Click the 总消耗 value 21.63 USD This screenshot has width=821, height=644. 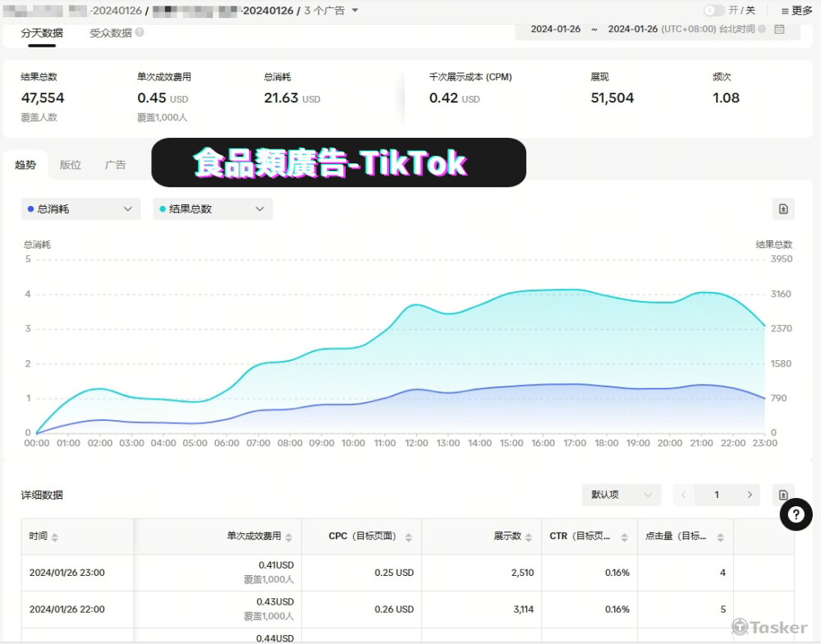tap(292, 98)
